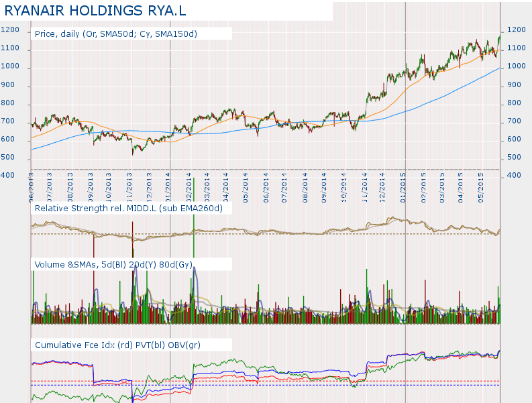Click the 12/2014 date axis label

(382, 188)
